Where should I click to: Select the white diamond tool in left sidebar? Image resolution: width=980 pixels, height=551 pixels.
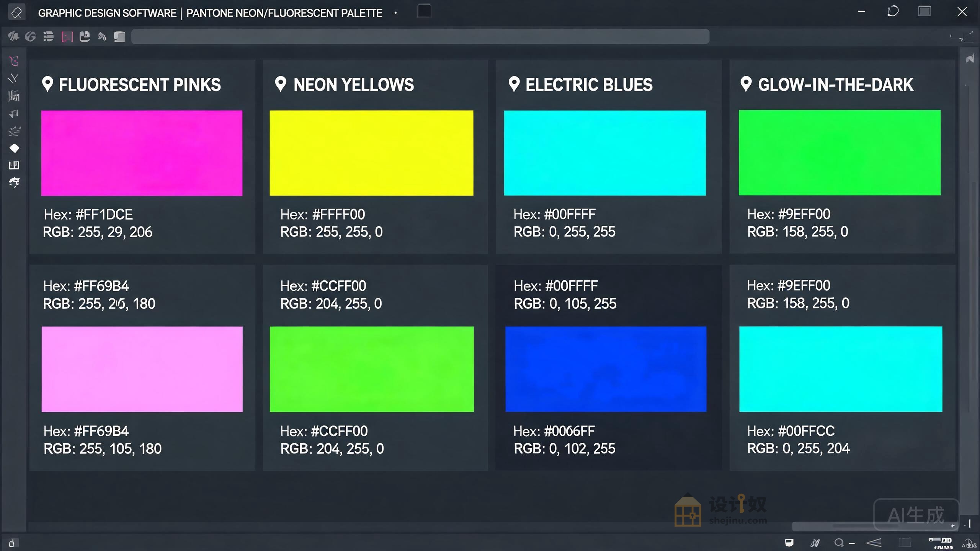pos(14,148)
